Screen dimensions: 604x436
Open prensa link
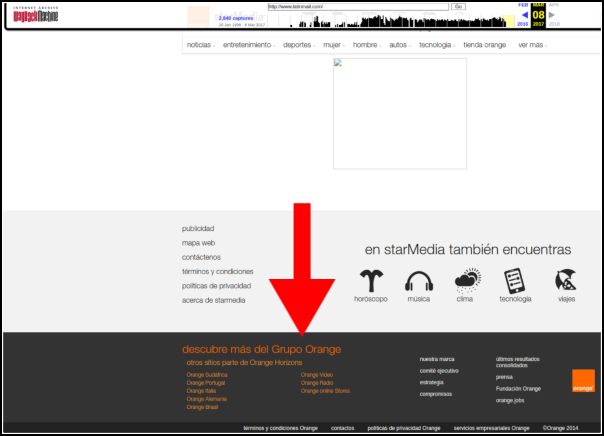504,377
